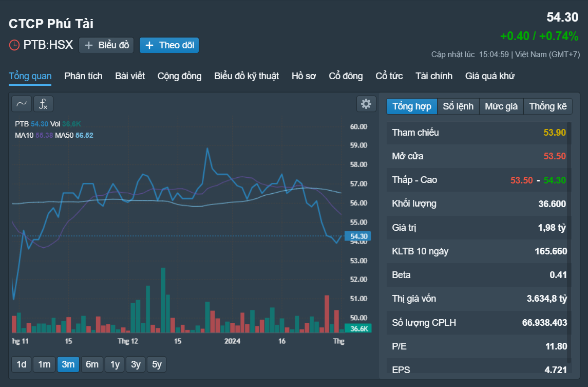Click the summary panel vertical scrollbar

[569, 242]
